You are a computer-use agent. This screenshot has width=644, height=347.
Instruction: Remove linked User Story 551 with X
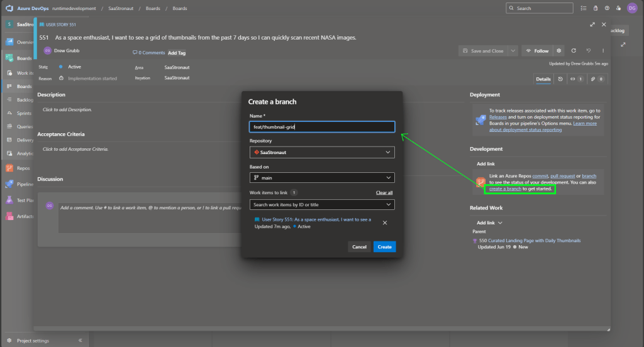(385, 223)
